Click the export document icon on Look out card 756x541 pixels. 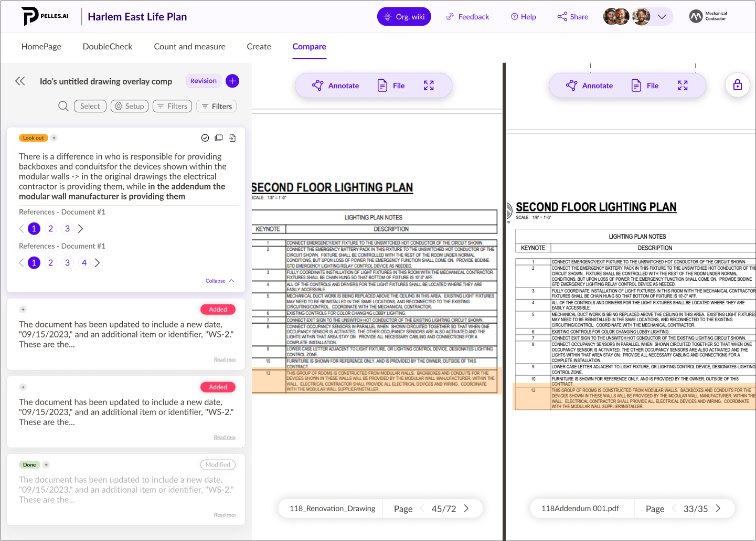232,138
